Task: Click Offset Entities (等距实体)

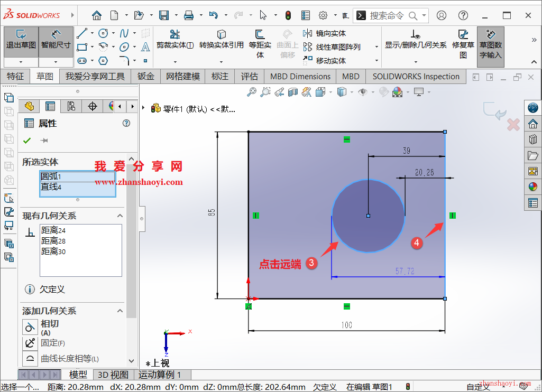Action: point(260,44)
